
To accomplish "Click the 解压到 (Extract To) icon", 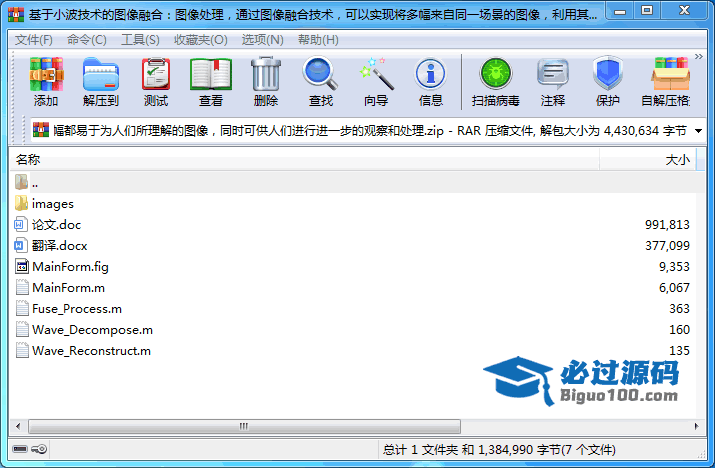I will 101,74.
